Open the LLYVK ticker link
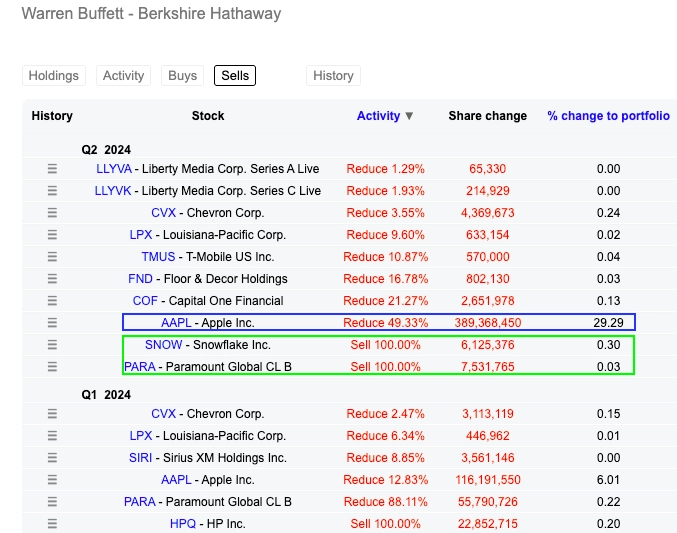This screenshot has height=533, width=677. [113, 190]
